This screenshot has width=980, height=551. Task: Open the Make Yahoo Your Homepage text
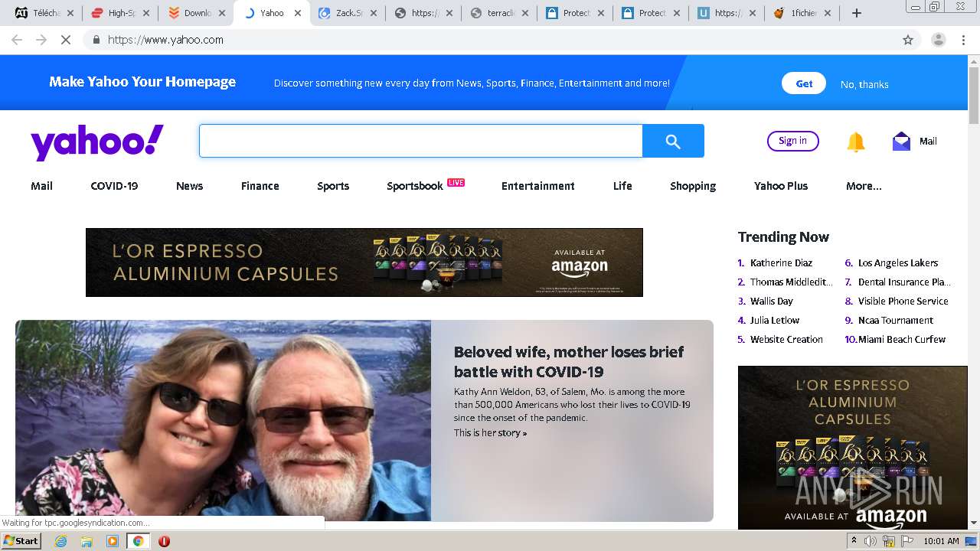(142, 82)
